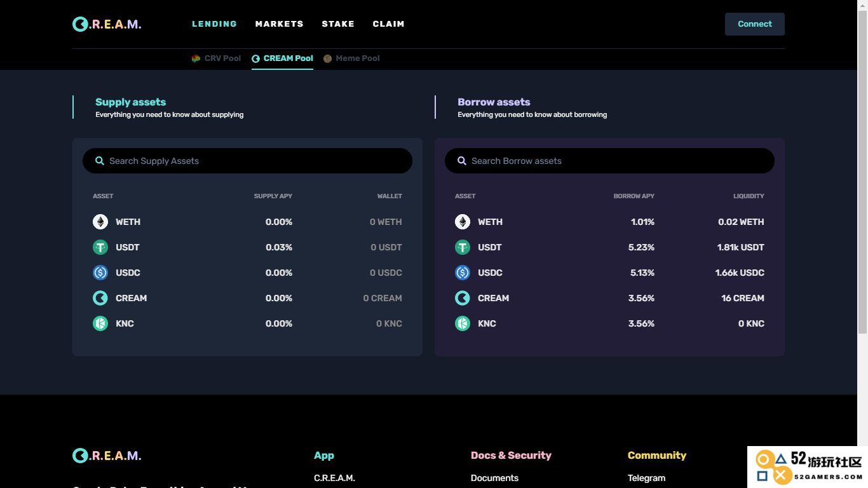Click the 0 KNC liquidity value

[x=751, y=323]
